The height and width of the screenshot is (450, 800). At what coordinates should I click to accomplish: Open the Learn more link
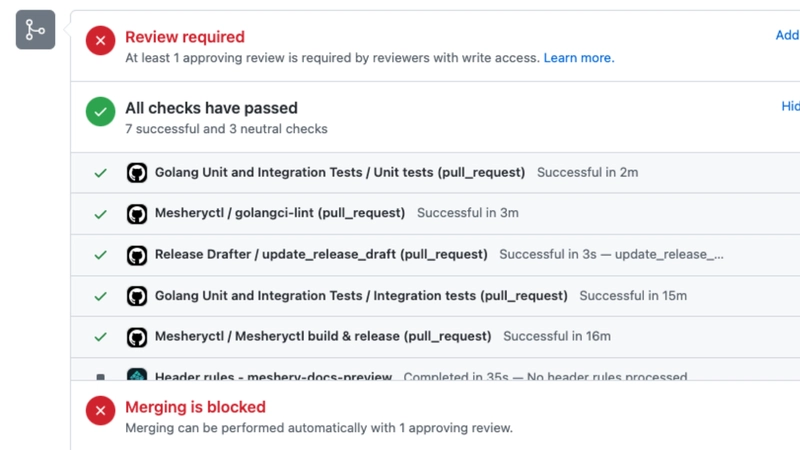[579, 58]
